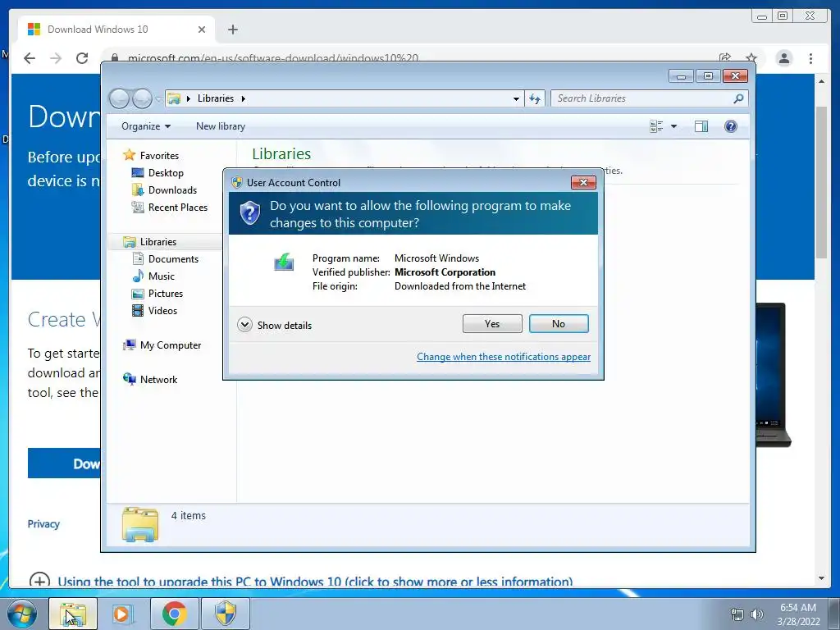The image size is (840, 630).
Task: Click Chrome taskbar icon
Action: coord(174,614)
